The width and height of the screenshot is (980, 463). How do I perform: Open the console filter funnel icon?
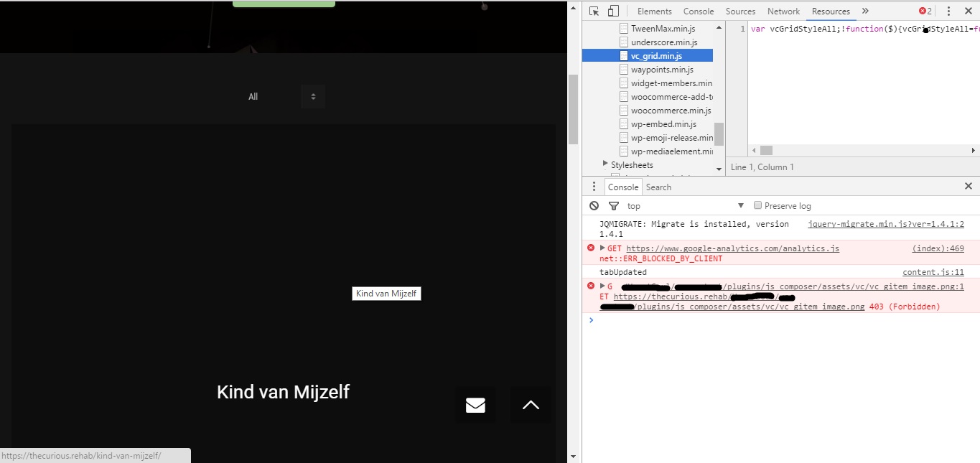(613, 206)
